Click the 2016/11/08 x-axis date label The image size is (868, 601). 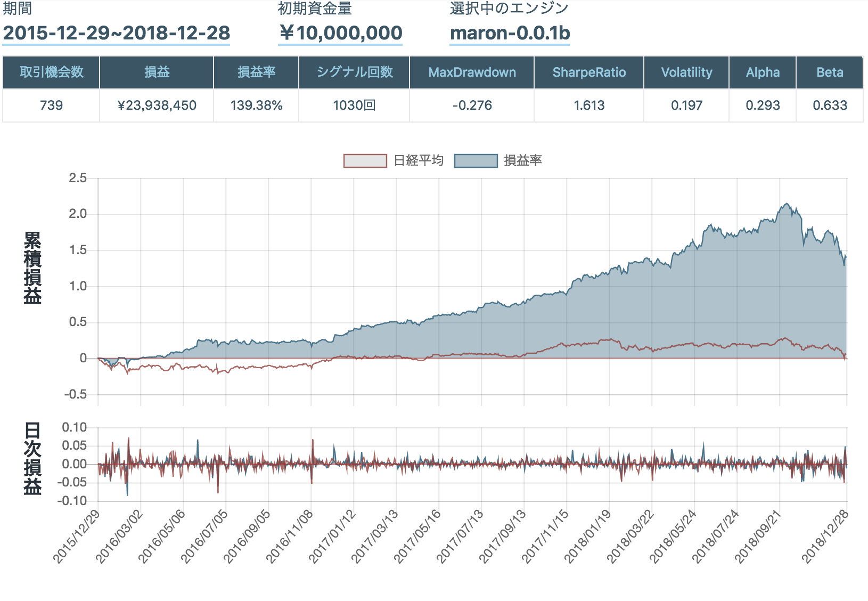[289, 536]
